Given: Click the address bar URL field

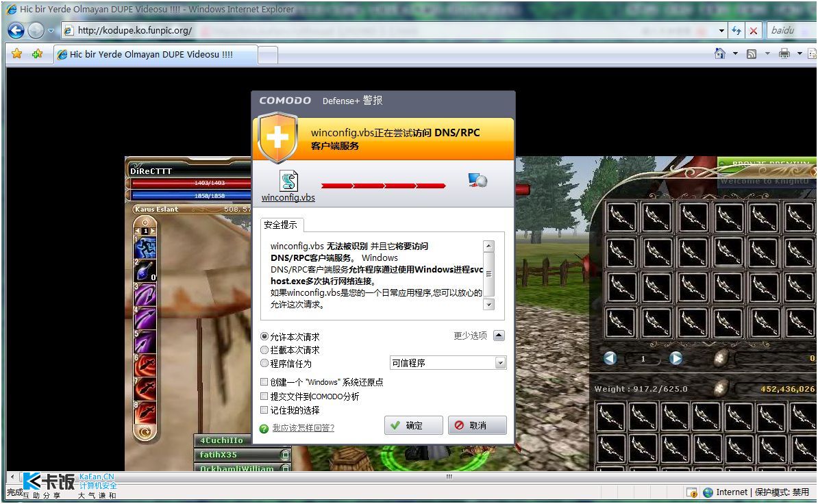Looking at the screenshot, I should click(x=388, y=31).
